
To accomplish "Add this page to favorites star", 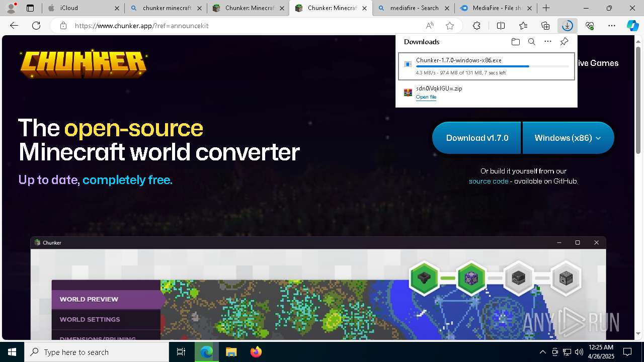I will [x=450, y=26].
